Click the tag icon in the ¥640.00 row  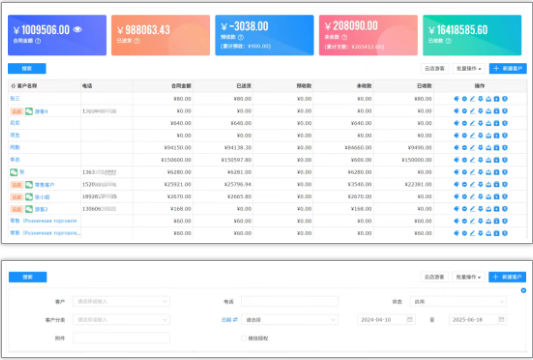tap(456, 123)
